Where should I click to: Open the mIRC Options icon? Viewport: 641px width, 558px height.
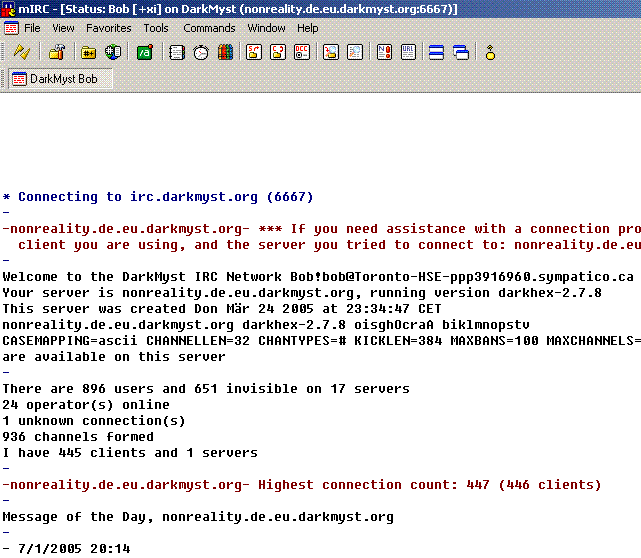pyautogui.click(x=57, y=52)
